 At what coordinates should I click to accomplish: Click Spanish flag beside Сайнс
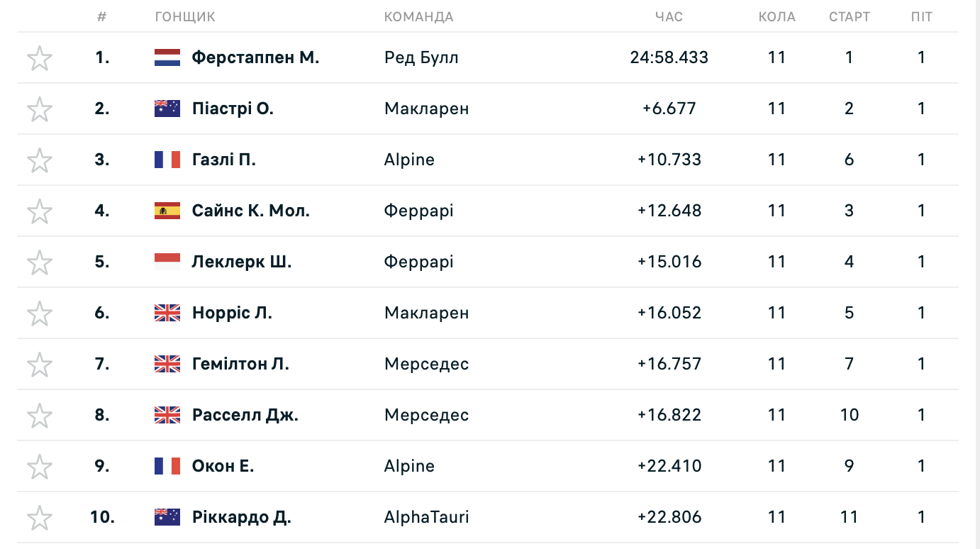[x=167, y=211]
